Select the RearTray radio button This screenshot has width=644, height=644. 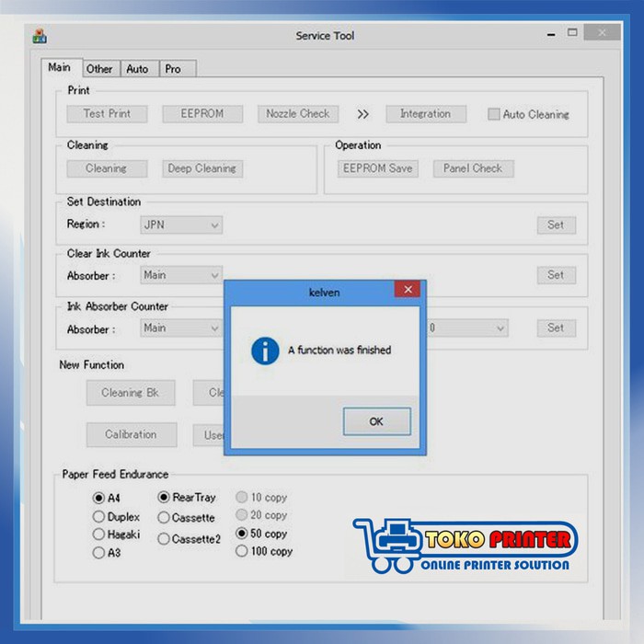pos(164,498)
